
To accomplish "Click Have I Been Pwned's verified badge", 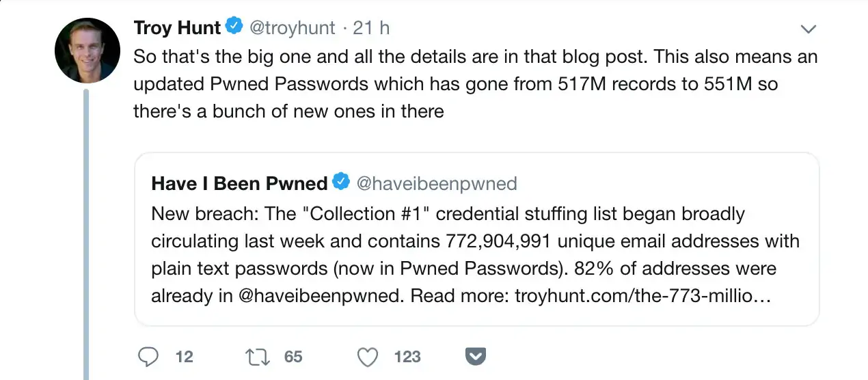I will pos(341,182).
